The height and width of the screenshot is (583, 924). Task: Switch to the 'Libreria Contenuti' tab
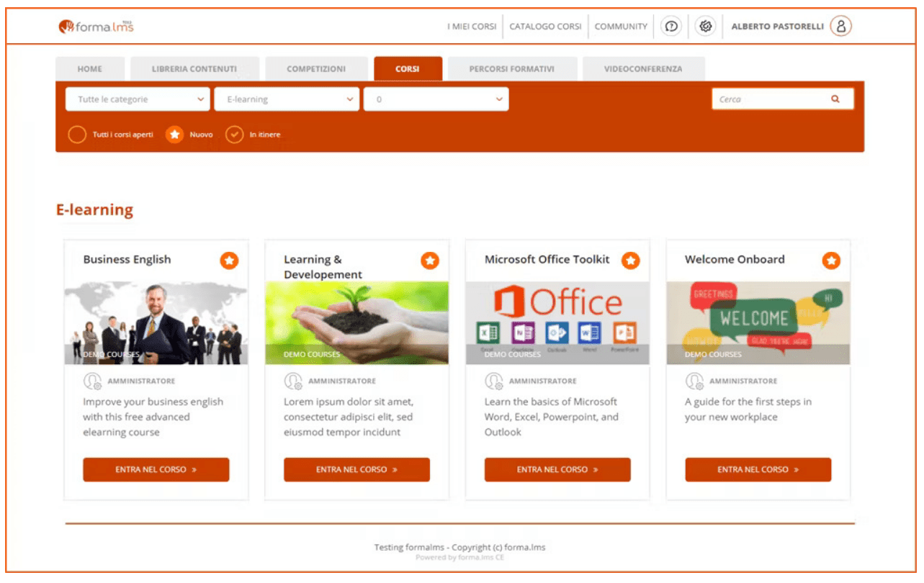[x=194, y=69]
